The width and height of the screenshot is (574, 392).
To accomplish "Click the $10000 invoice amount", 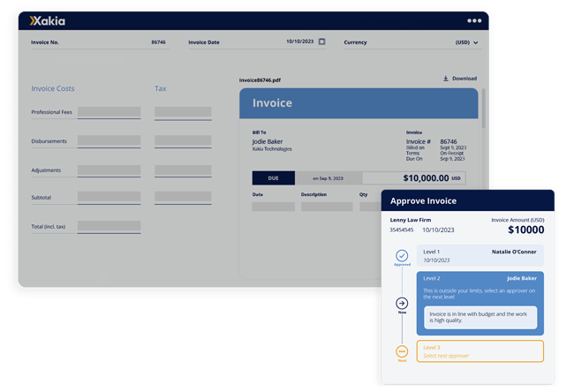I will 525,230.
